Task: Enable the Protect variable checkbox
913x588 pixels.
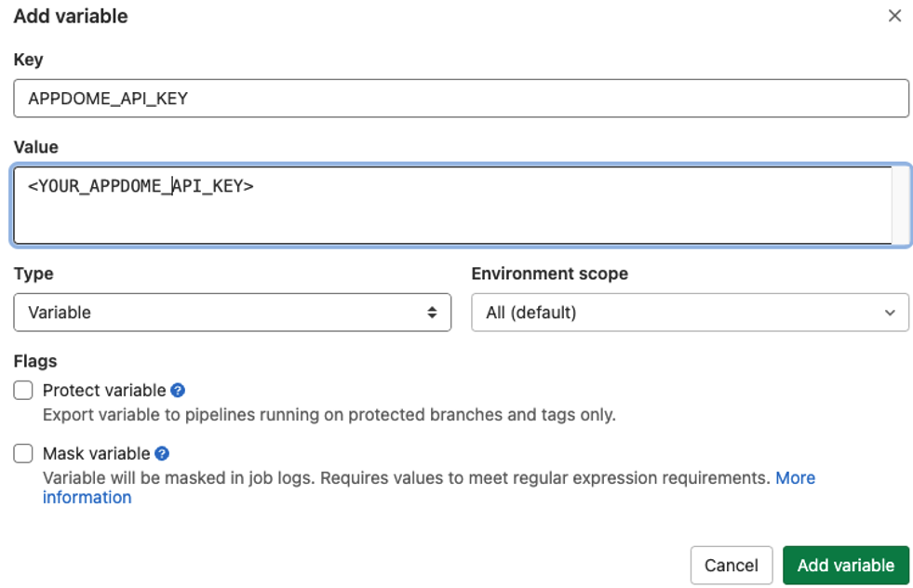Action: [x=22, y=390]
